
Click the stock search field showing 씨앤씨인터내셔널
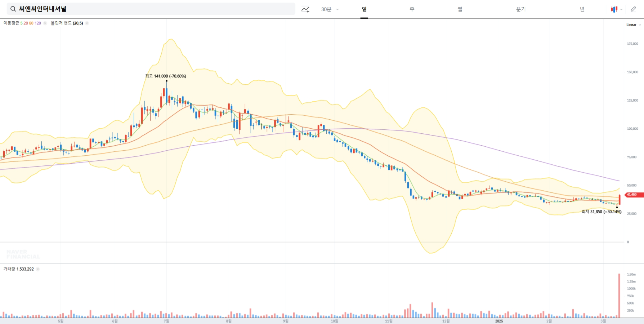[x=151, y=9]
